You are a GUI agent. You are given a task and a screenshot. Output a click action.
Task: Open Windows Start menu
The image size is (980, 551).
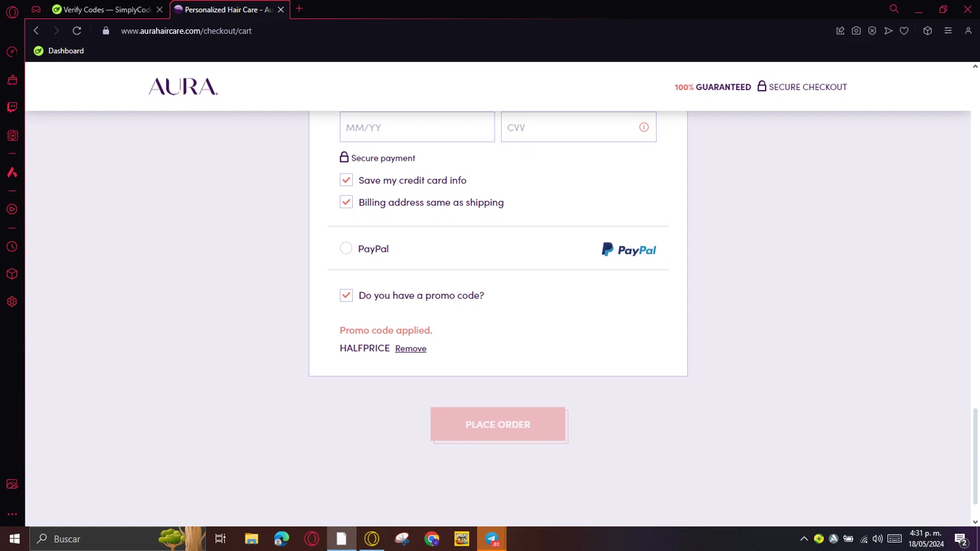click(x=14, y=539)
